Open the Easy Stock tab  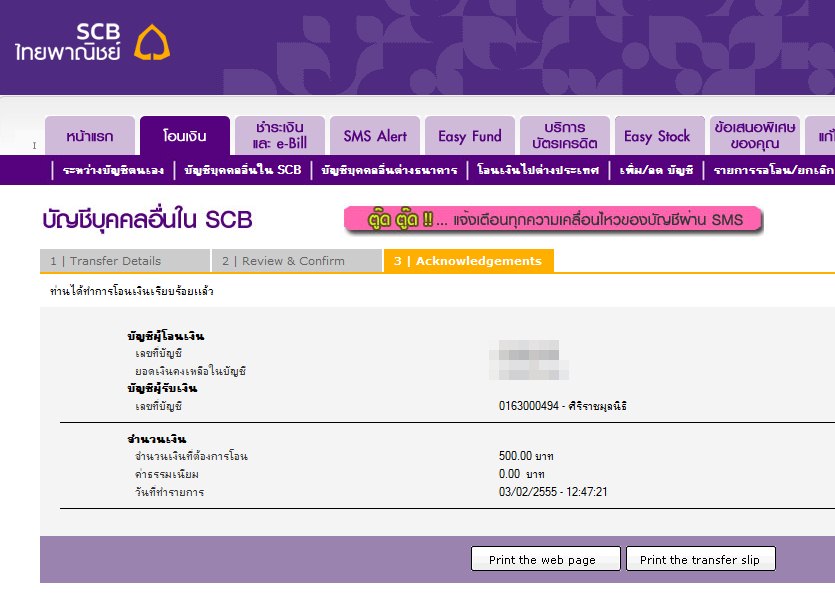659,136
